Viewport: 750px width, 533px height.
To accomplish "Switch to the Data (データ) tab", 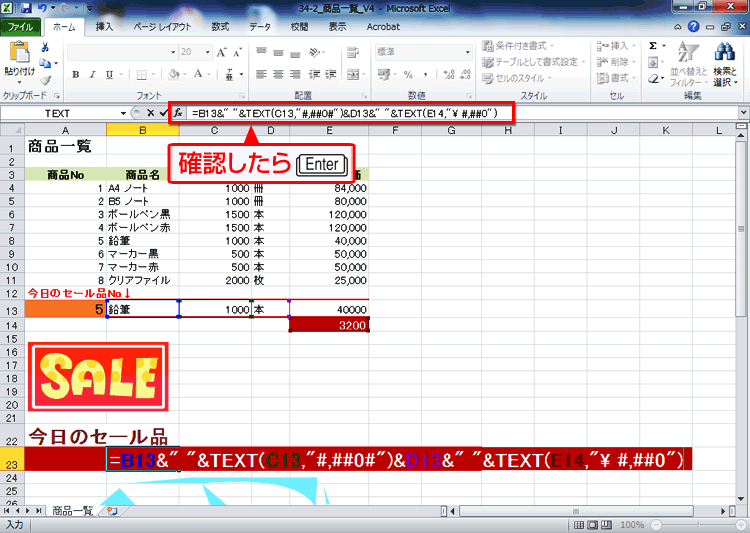I will (x=260, y=27).
